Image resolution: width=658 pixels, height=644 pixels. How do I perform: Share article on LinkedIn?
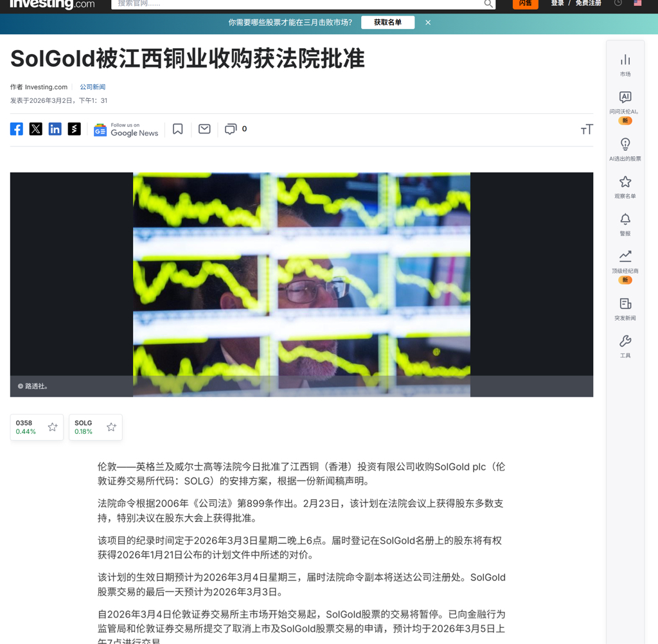pos(55,129)
